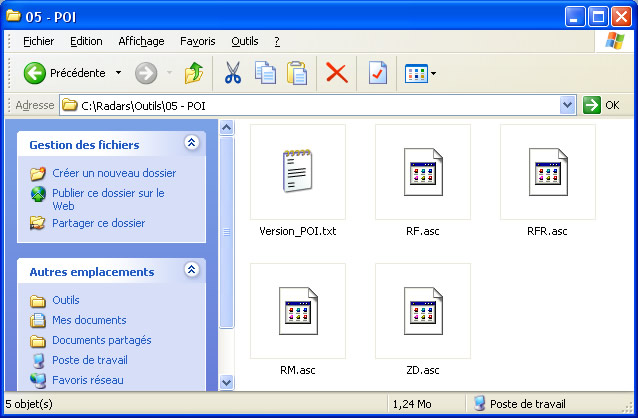
Task: Click Créer un nouveau dossier link
Action: click(x=114, y=173)
